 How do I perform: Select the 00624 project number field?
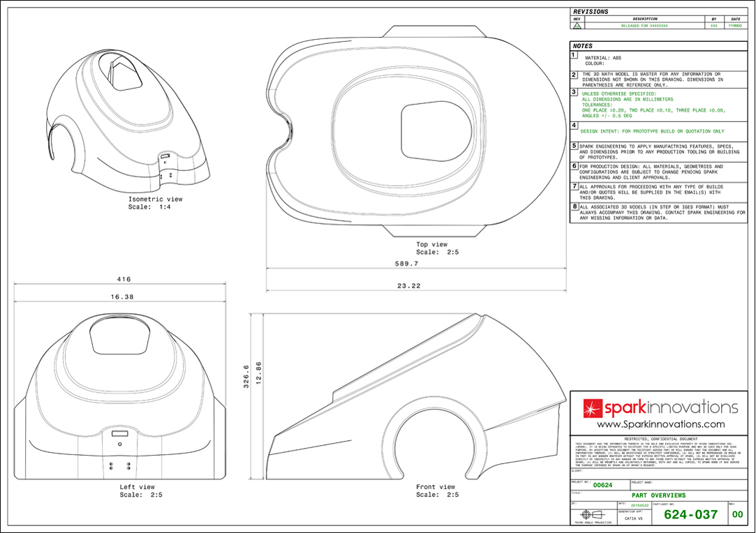(x=602, y=485)
